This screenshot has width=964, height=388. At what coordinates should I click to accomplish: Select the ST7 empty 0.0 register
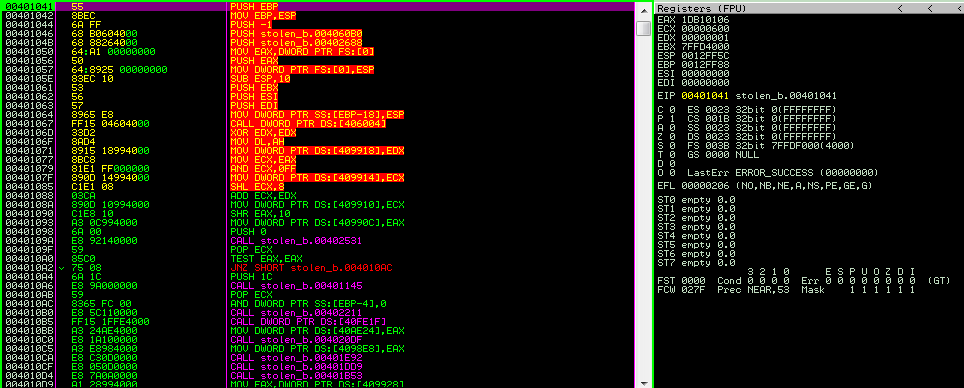click(x=697, y=263)
